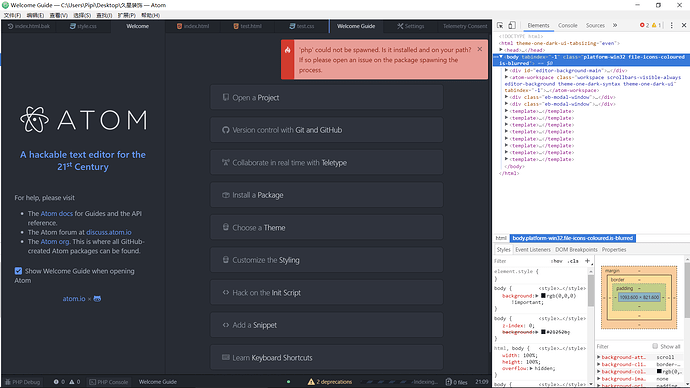Open the Atom docs link
The width and height of the screenshot is (690, 388).
[57, 213]
